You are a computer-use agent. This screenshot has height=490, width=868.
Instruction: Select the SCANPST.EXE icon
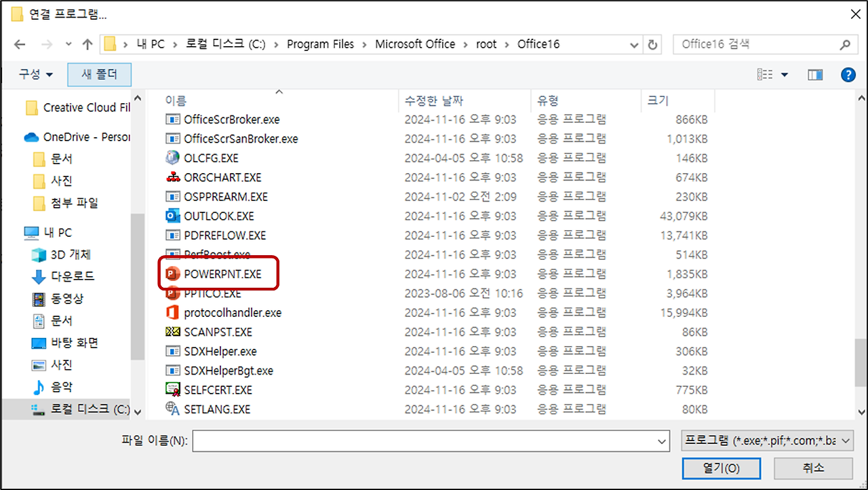click(172, 332)
